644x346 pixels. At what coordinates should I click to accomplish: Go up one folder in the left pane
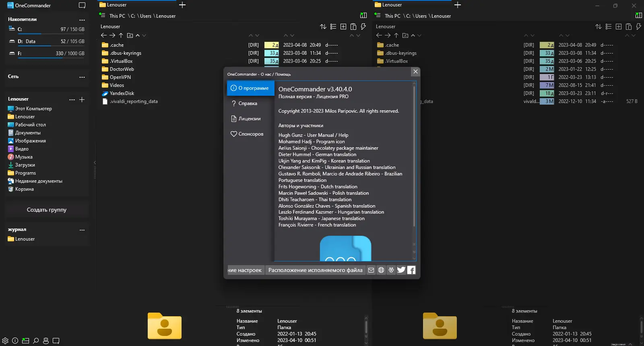pyautogui.click(x=121, y=35)
